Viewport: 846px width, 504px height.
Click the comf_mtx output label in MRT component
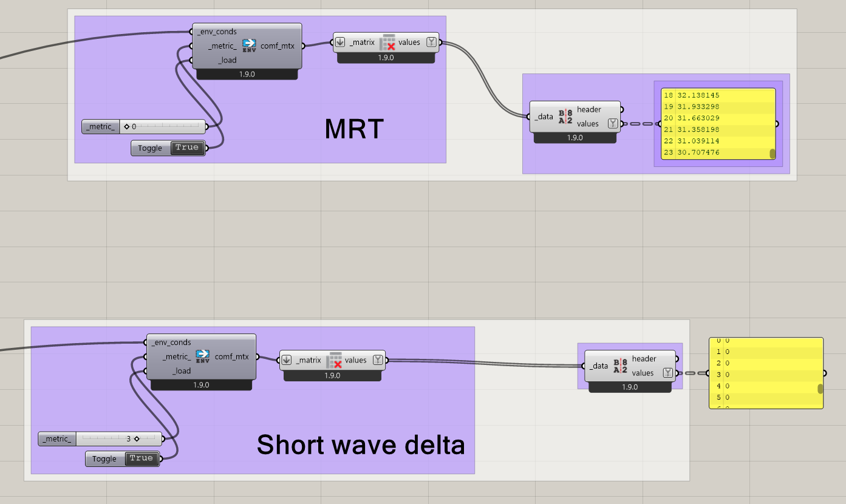[x=277, y=46]
